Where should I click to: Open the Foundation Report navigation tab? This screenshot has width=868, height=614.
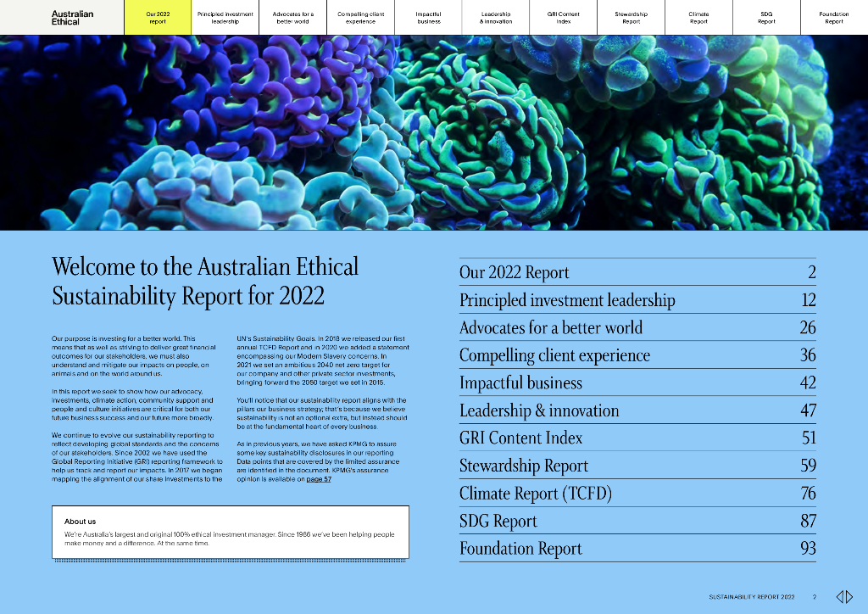pos(834,18)
